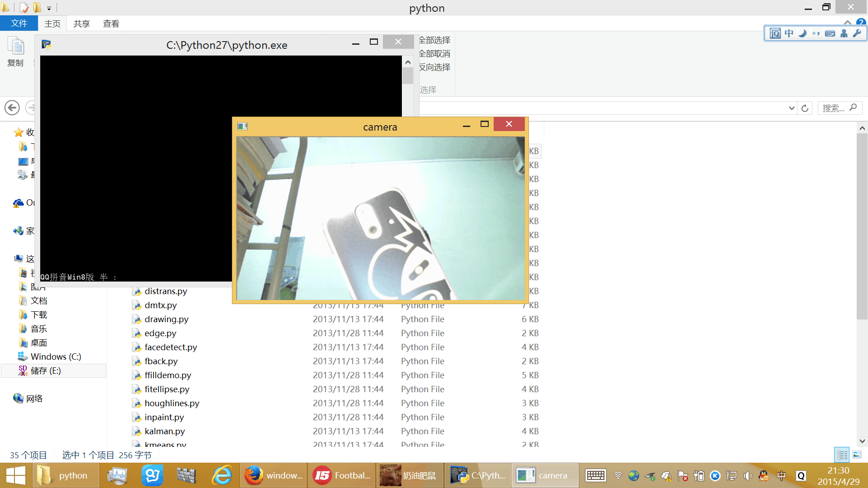
Task: Click the python.exe console window icon
Action: (x=46, y=44)
